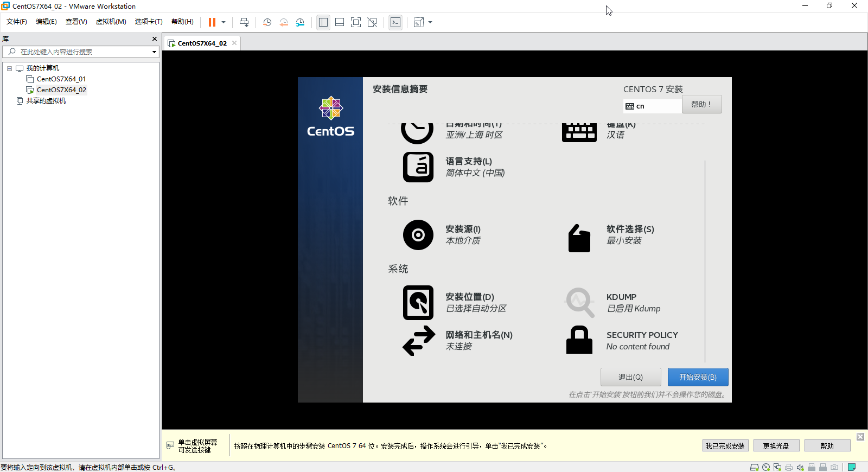Click the 帮助！ button in installer
The height and width of the screenshot is (472, 868).
(701, 104)
